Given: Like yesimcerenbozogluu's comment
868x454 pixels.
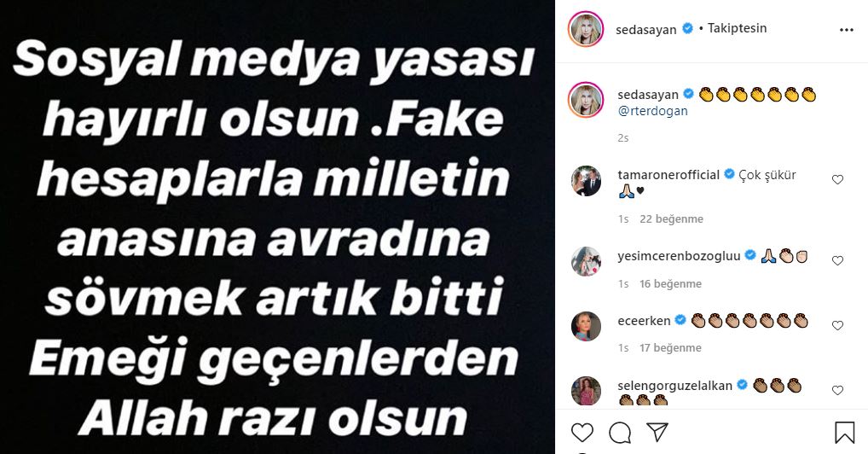Looking at the screenshot, I should coord(837,260).
